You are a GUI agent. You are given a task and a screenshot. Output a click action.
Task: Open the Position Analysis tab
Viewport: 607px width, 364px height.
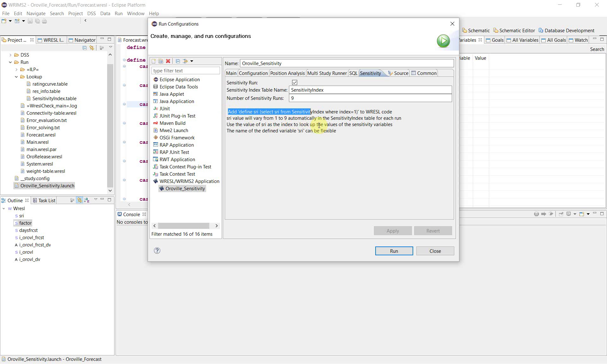point(287,73)
